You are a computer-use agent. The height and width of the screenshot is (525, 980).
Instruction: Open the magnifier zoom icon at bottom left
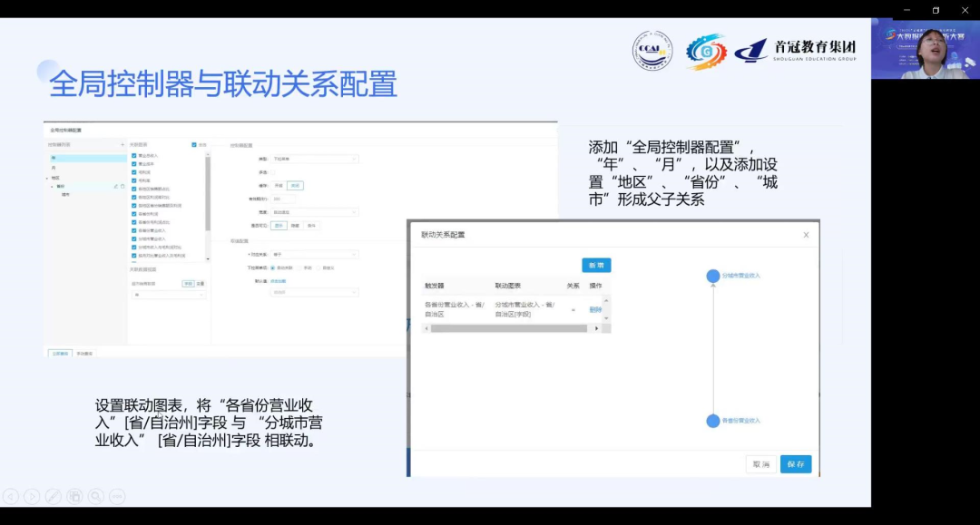pos(95,496)
